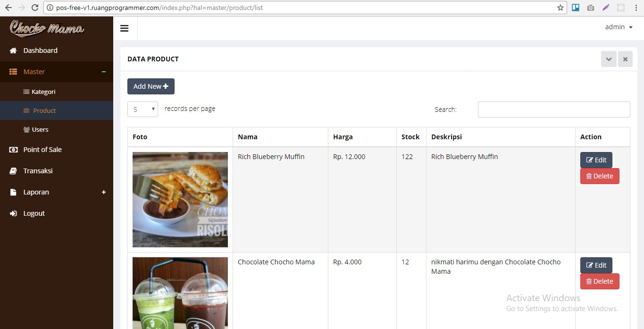
Task: Click the purple feather extension icon
Action: pyautogui.click(x=606, y=8)
